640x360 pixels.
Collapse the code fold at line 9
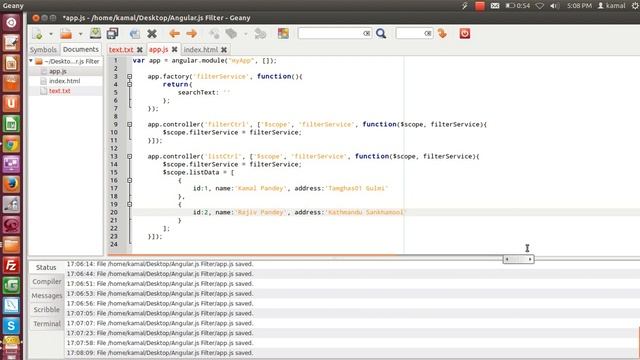[x=129, y=124]
